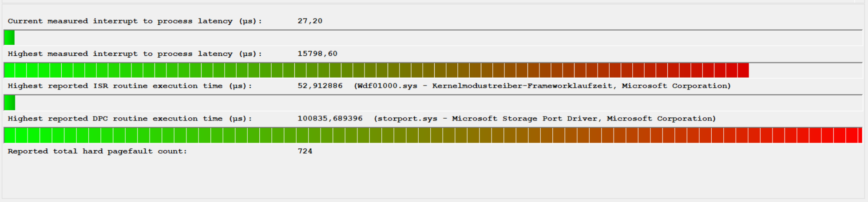This screenshot has width=868, height=202.
Task: Select the highest reported DPC routine label
Action: coord(130,119)
